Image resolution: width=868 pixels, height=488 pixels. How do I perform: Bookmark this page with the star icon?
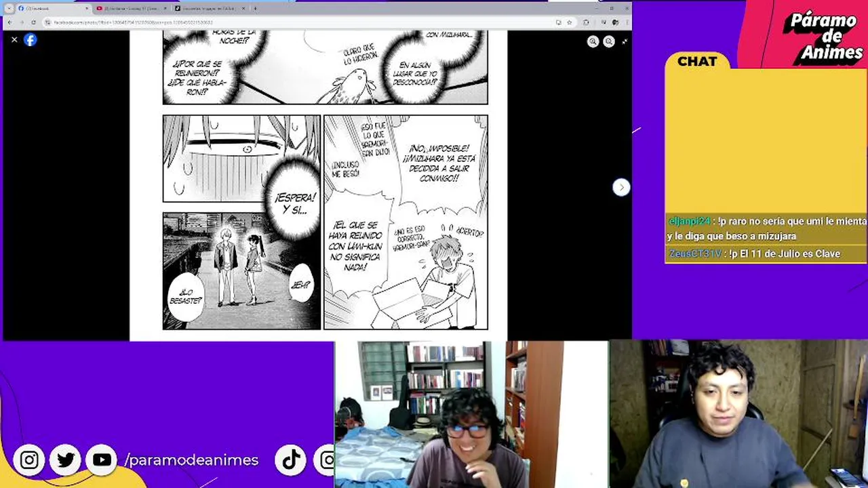pos(569,22)
